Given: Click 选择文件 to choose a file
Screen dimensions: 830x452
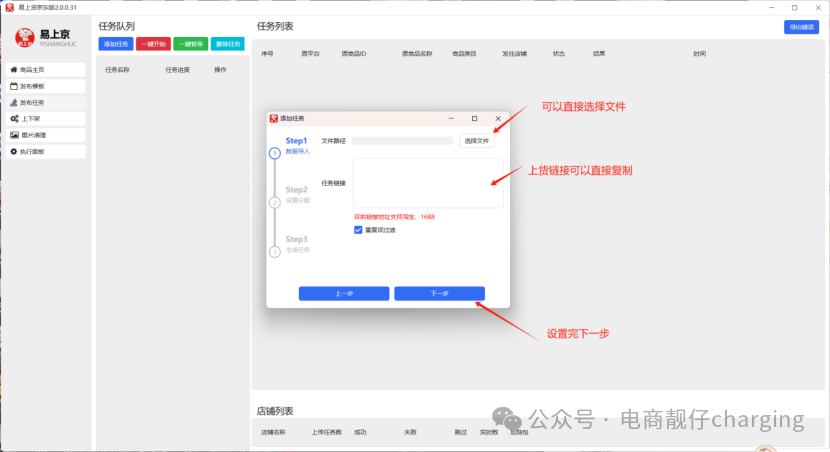Looking at the screenshot, I should point(477,141).
